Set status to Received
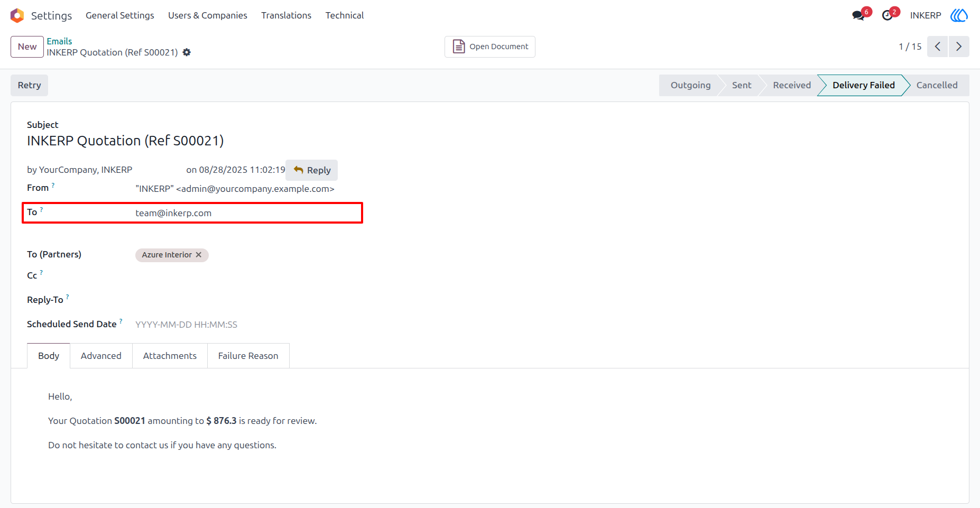The height and width of the screenshot is (508, 980). pyautogui.click(x=791, y=85)
